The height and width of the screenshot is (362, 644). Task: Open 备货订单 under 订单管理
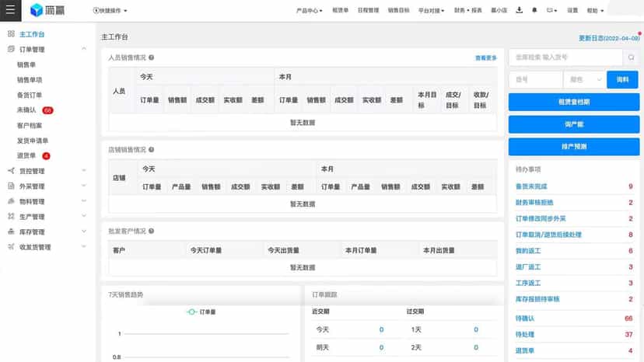click(30, 95)
